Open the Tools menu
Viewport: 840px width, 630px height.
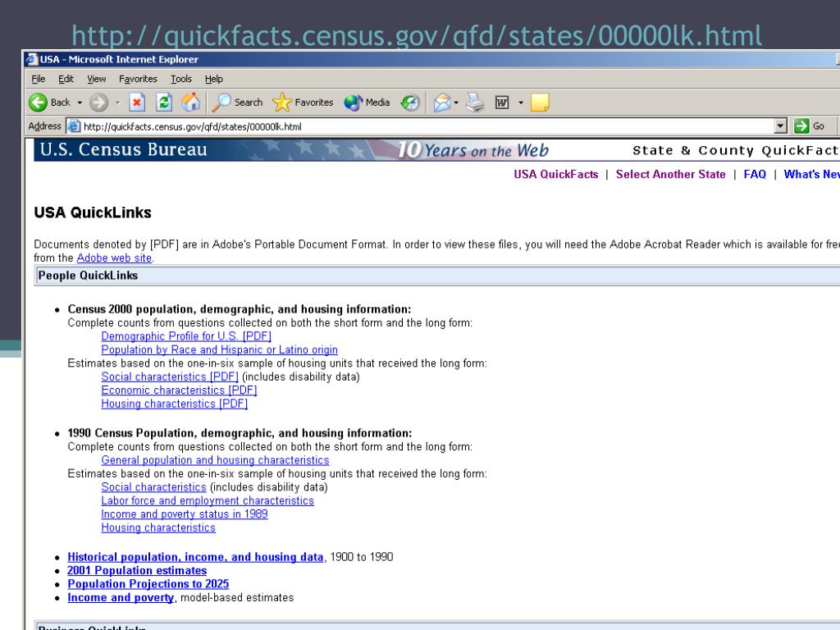click(x=181, y=79)
